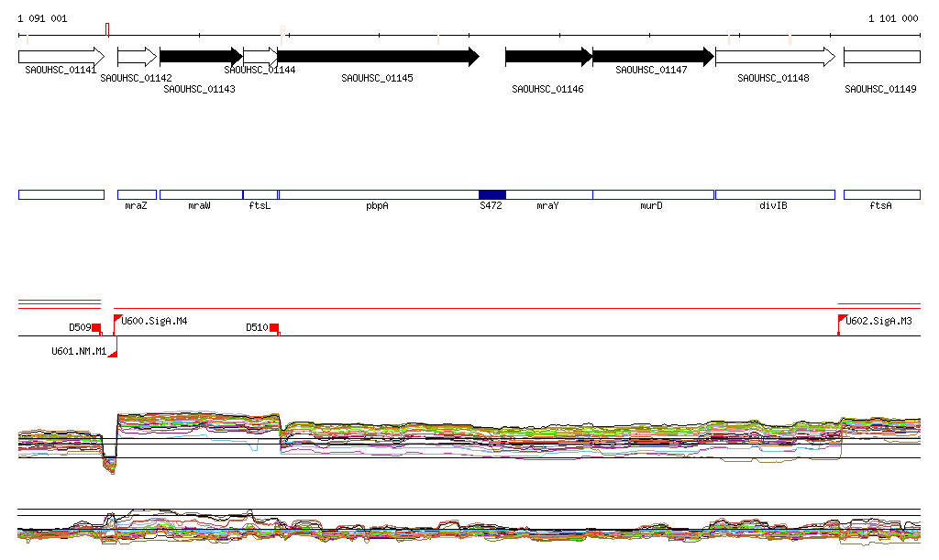Click the ftsA gene name label

880,206
